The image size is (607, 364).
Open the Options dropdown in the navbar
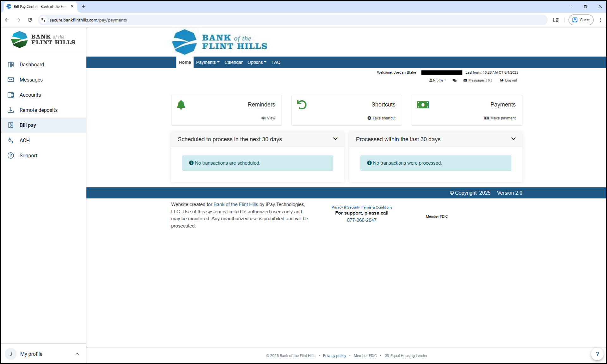click(x=256, y=62)
